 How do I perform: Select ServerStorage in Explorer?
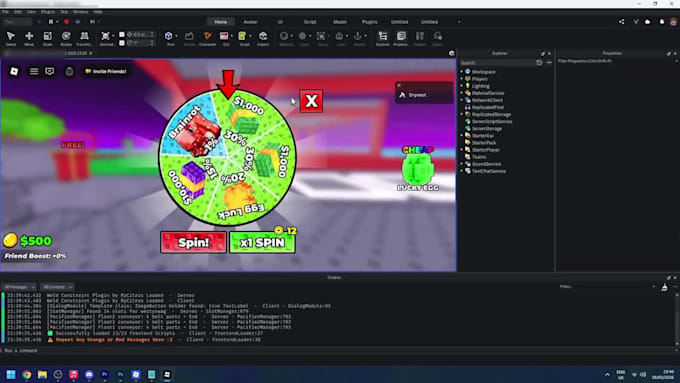pyautogui.click(x=487, y=128)
